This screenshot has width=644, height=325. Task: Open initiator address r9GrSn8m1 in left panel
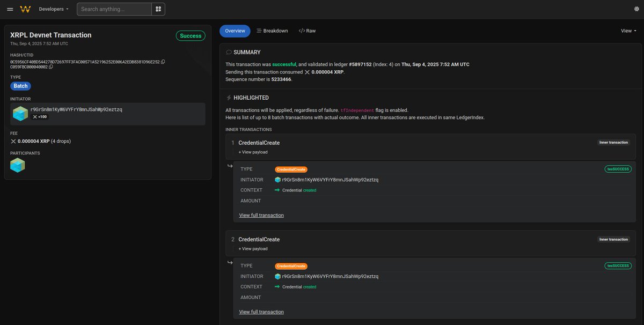point(76,109)
